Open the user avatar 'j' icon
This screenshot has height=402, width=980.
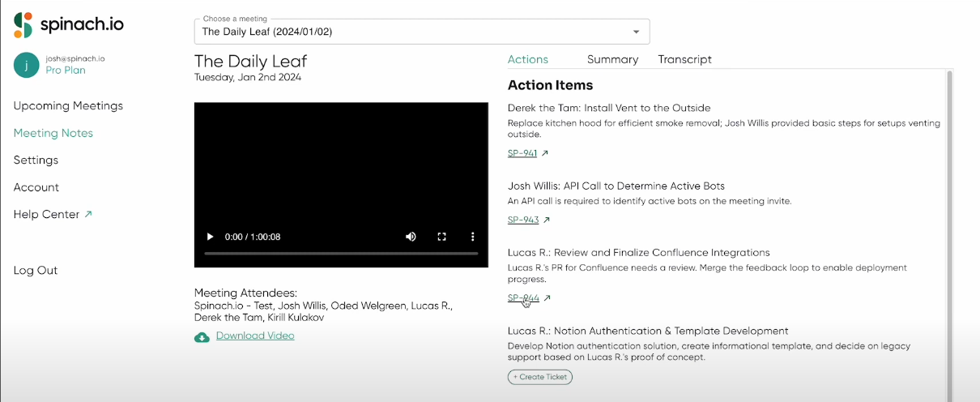[27, 65]
